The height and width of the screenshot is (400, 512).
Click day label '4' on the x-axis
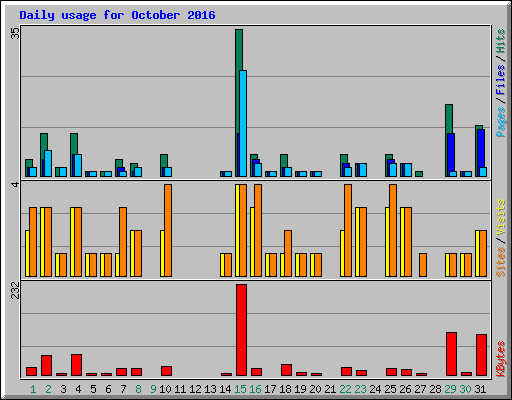[78, 389]
